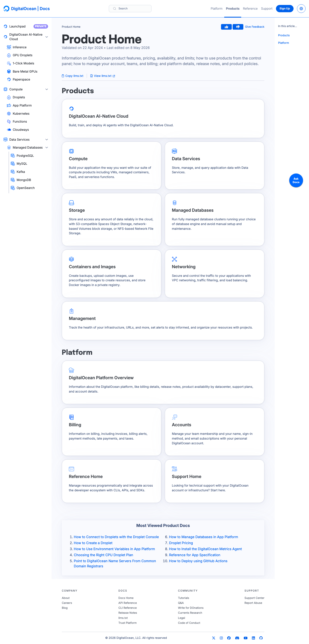Open Reference for App Specification link

[x=195, y=555]
